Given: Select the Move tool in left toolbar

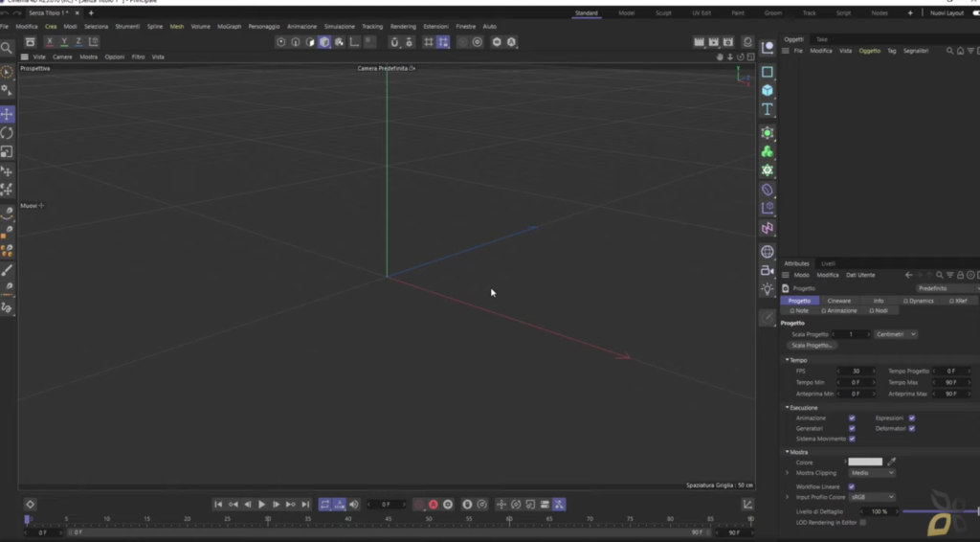Looking at the screenshot, I should coord(7,114).
